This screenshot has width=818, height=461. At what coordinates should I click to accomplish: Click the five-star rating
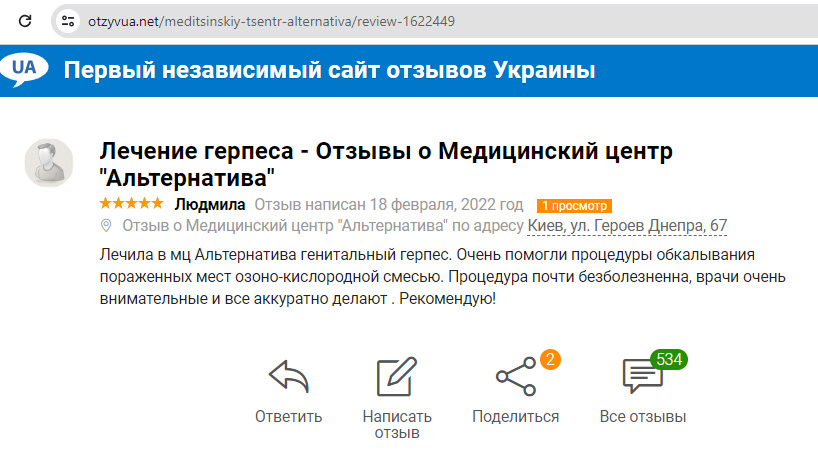point(131,203)
